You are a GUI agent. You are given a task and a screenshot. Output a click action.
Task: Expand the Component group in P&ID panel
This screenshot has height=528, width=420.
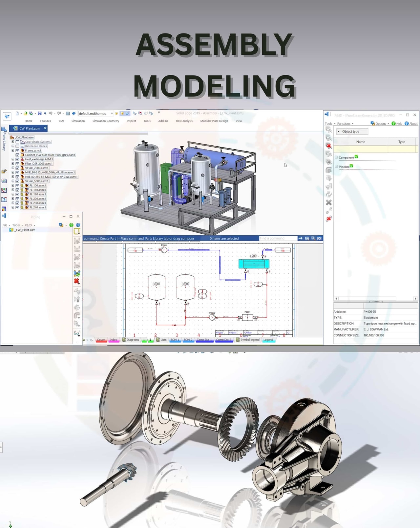(336, 158)
